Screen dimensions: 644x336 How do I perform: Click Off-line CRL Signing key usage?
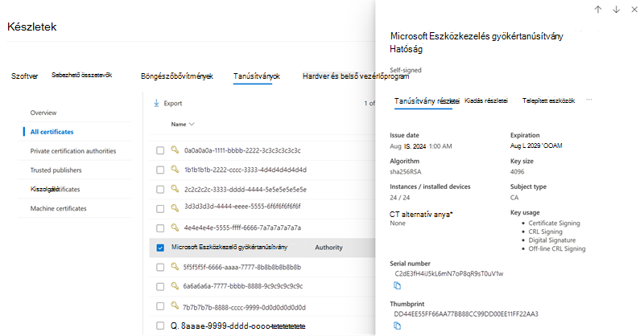[x=557, y=248]
